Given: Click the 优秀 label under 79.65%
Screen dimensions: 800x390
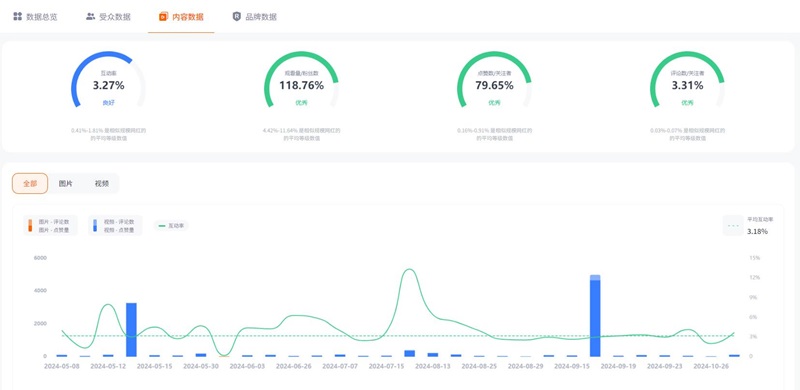Looking at the screenshot, I should click(494, 103).
